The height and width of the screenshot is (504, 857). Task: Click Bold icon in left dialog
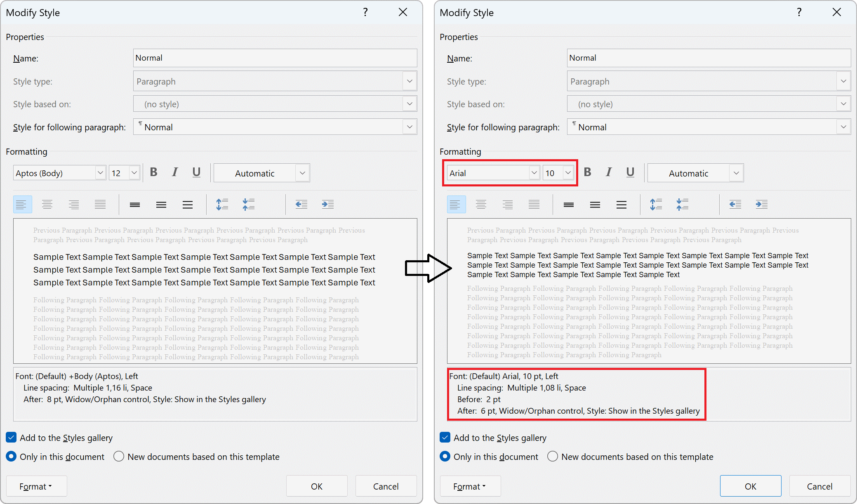pyautogui.click(x=154, y=172)
